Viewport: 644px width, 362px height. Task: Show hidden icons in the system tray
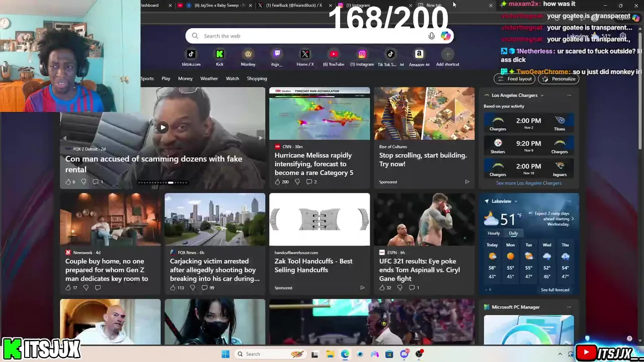(x=560, y=354)
